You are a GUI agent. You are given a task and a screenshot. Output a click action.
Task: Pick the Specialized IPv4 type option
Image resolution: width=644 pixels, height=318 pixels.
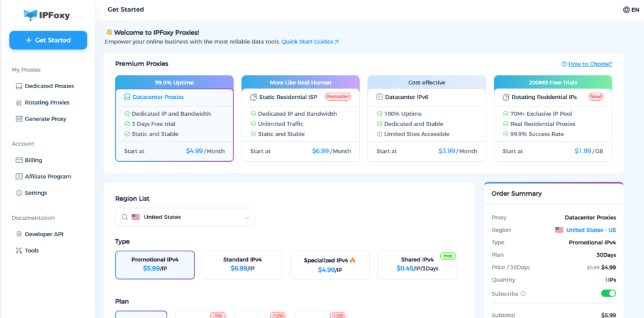click(x=330, y=264)
